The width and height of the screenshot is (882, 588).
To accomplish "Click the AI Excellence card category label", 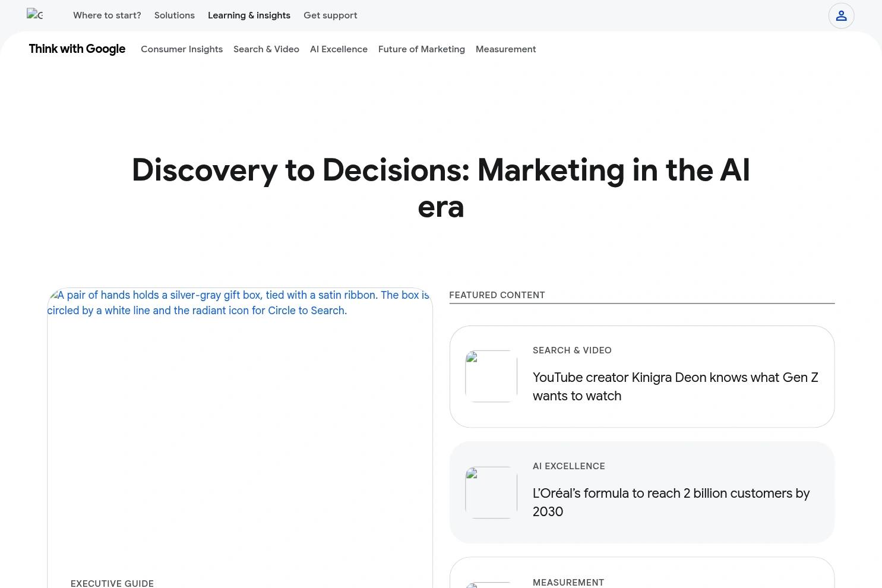I will pyautogui.click(x=568, y=466).
